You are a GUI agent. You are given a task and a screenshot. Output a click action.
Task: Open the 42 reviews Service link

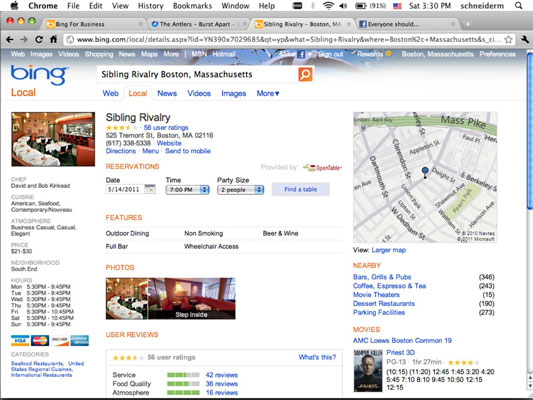(222, 375)
